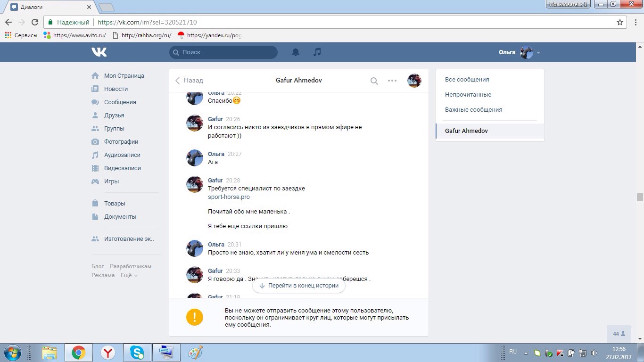Select the Все сообщения filter
This screenshot has height=362, width=644.
pyautogui.click(x=467, y=80)
